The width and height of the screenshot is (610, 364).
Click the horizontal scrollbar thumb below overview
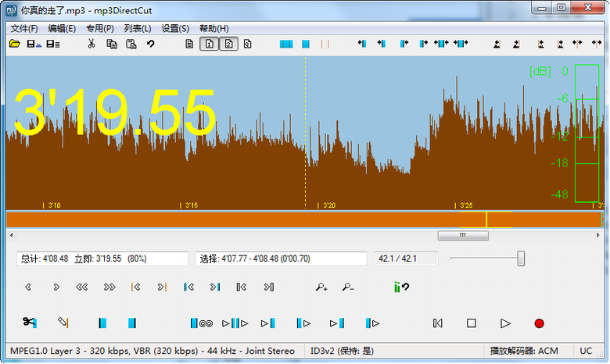point(462,235)
